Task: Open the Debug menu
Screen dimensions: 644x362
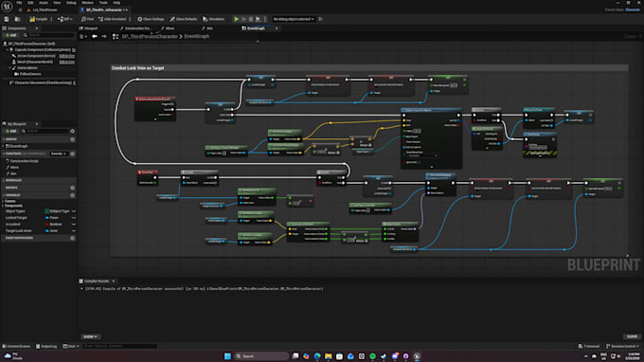Action: tap(71, 3)
